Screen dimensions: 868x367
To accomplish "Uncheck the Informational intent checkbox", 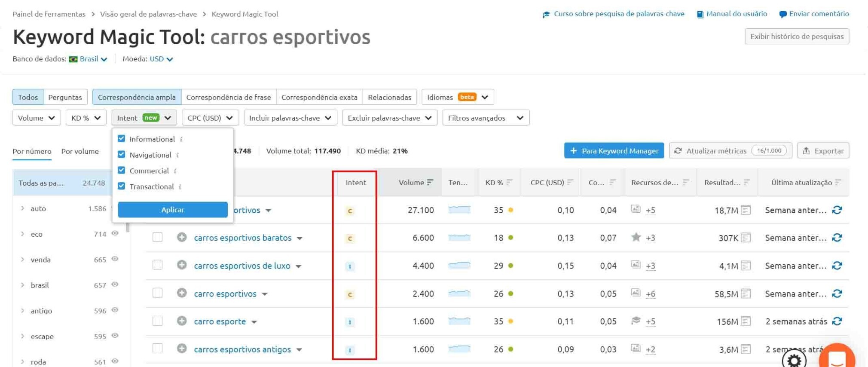I will click(122, 138).
